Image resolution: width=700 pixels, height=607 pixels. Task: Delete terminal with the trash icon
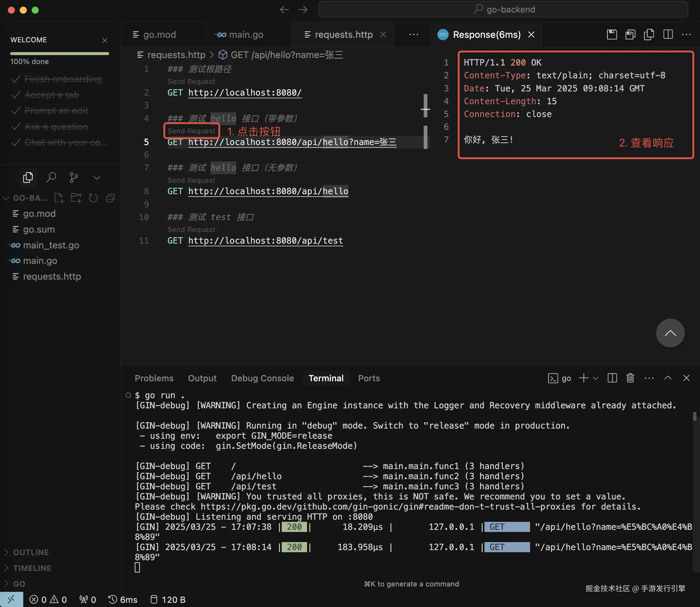(630, 378)
